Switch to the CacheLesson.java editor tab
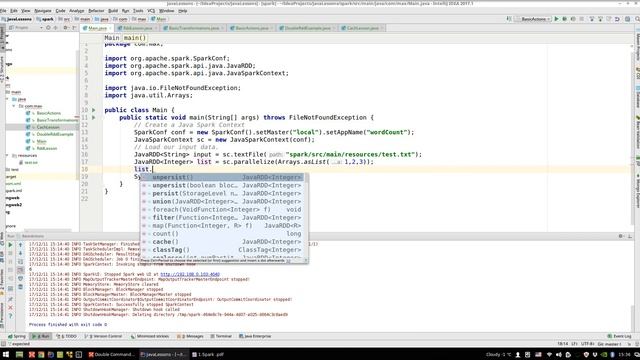 [x=362, y=28]
